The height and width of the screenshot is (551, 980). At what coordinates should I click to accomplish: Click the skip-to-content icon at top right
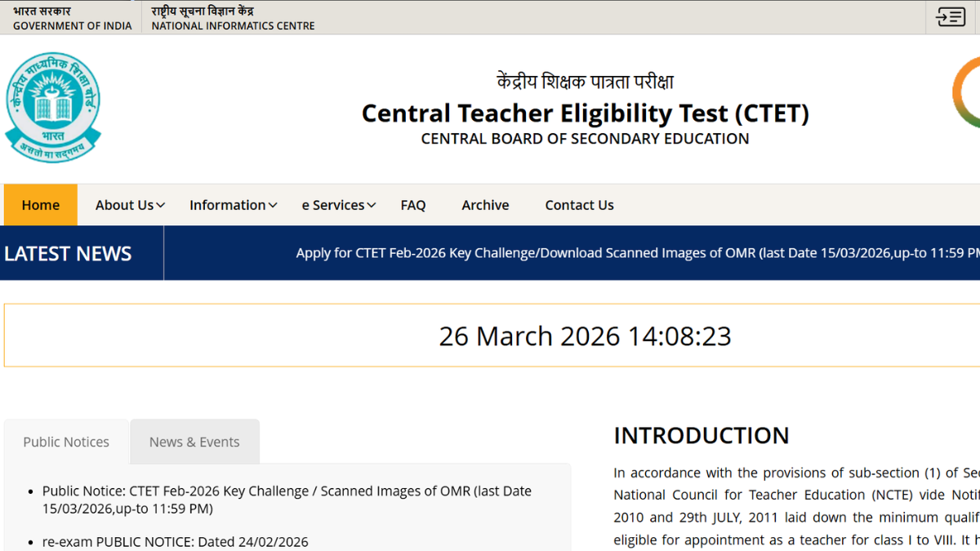tap(951, 17)
